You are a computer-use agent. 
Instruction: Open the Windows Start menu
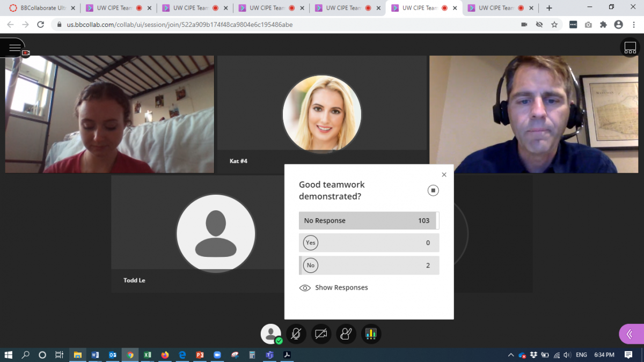click(8, 355)
